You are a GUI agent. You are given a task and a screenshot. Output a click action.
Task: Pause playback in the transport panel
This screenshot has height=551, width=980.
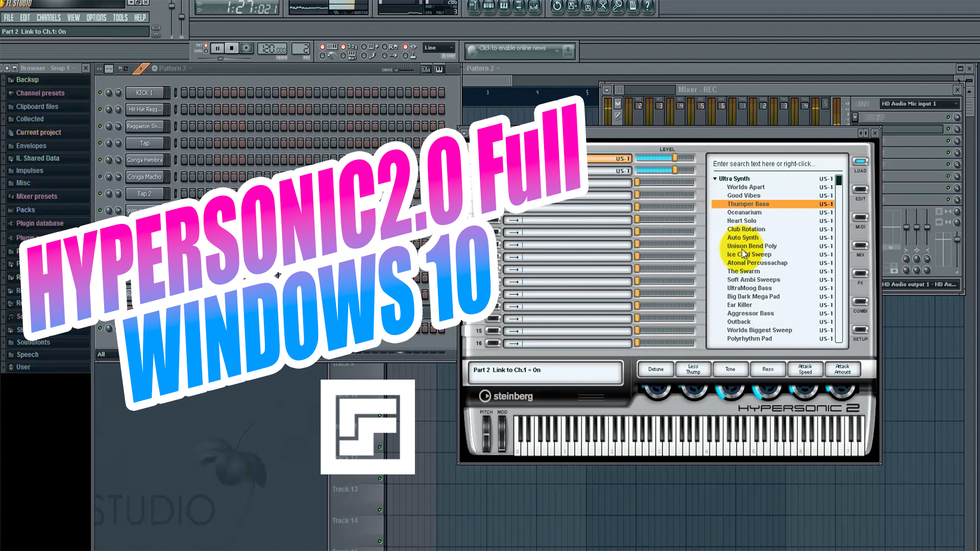[217, 48]
